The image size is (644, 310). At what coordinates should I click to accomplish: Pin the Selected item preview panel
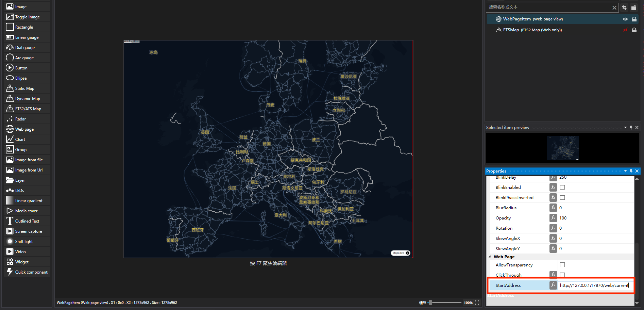[x=631, y=127]
